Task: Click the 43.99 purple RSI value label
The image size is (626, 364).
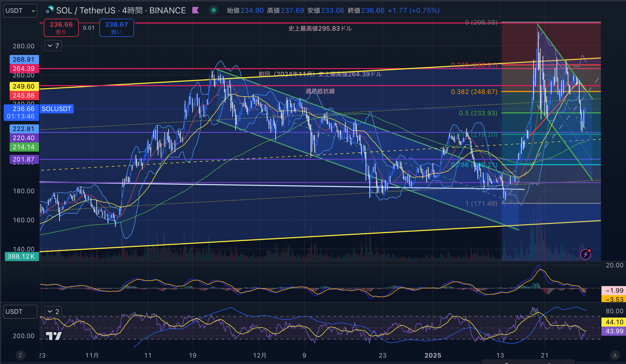Action: tap(614, 331)
